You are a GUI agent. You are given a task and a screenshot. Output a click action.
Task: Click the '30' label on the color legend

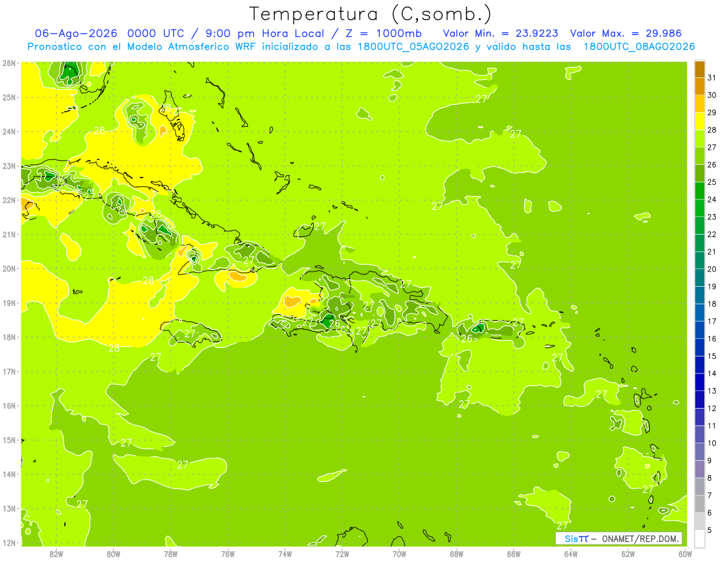pos(712,95)
